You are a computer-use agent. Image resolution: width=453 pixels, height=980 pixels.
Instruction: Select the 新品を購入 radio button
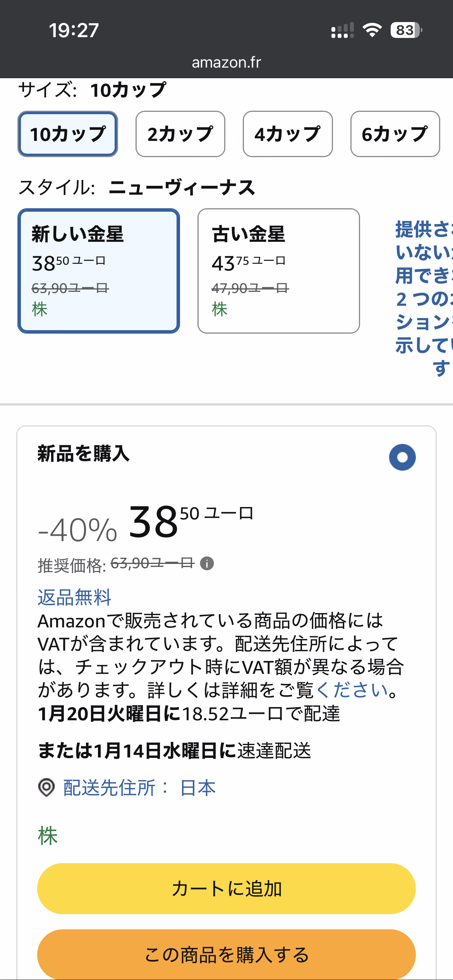(x=402, y=457)
